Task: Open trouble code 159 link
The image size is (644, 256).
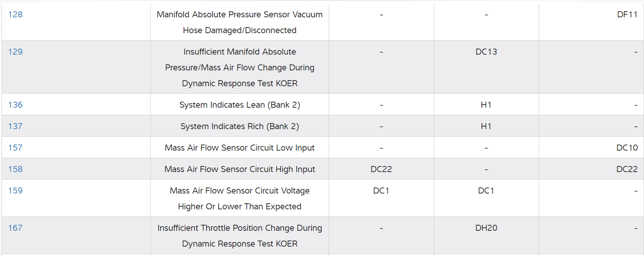Action: tap(15, 191)
